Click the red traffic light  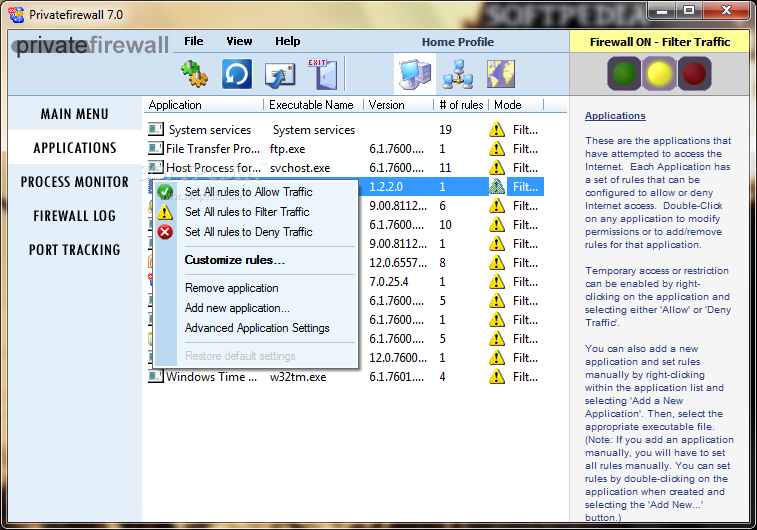tap(694, 73)
